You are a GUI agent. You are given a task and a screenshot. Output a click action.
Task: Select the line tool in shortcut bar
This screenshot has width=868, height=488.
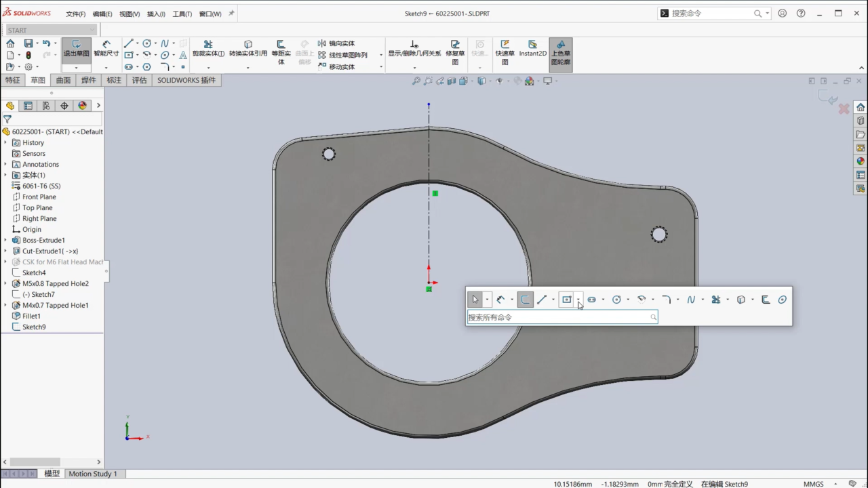(x=542, y=300)
